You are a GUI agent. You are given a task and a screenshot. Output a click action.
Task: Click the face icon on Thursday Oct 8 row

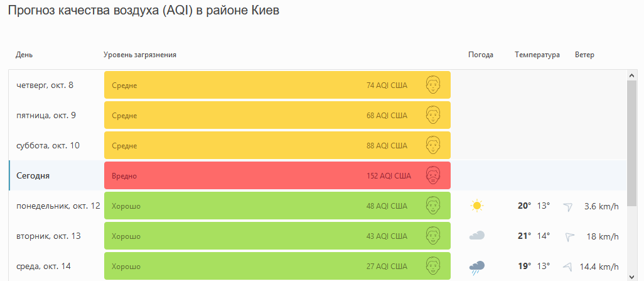tap(433, 85)
